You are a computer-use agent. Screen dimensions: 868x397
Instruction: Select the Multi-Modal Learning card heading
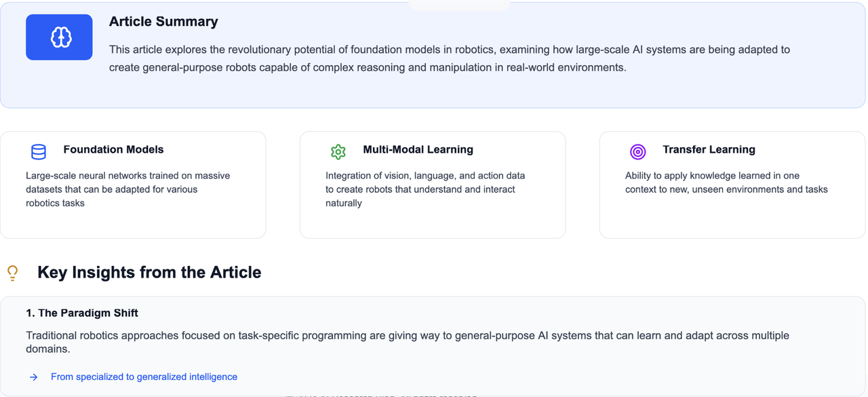[x=418, y=149]
